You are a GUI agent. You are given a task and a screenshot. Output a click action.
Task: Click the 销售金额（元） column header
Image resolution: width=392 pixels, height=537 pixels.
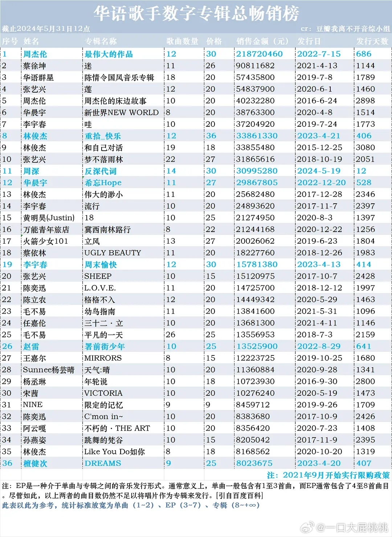pyautogui.click(x=263, y=41)
